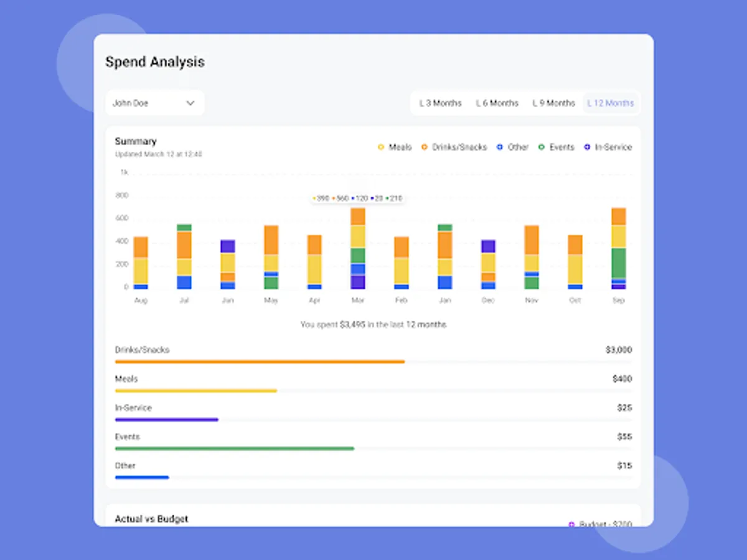Screen dimensions: 747x560
Task: Click the In-Service category label above the purple bar
Action: [133, 408]
